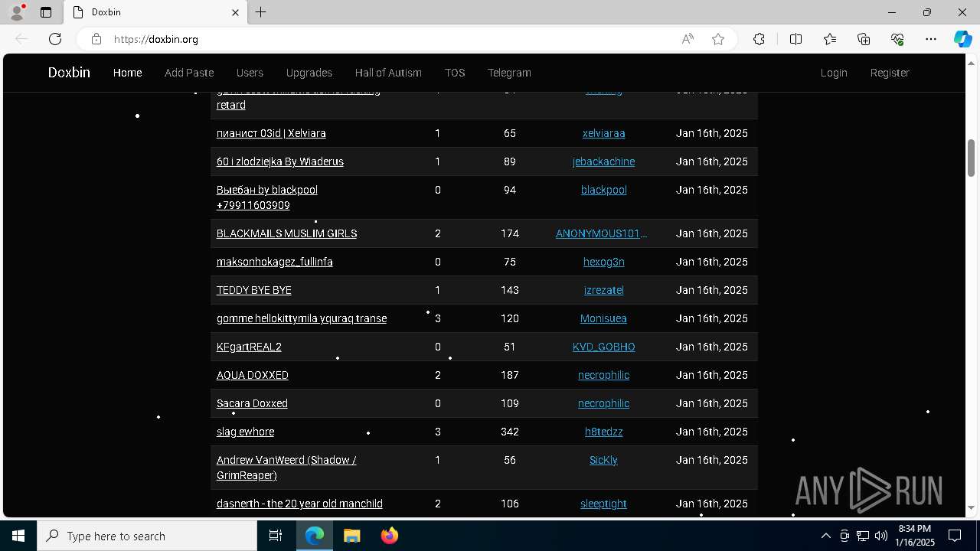The image size is (980, 551).
Task: Open user profile hexog3n
Action: click(603, 262)
